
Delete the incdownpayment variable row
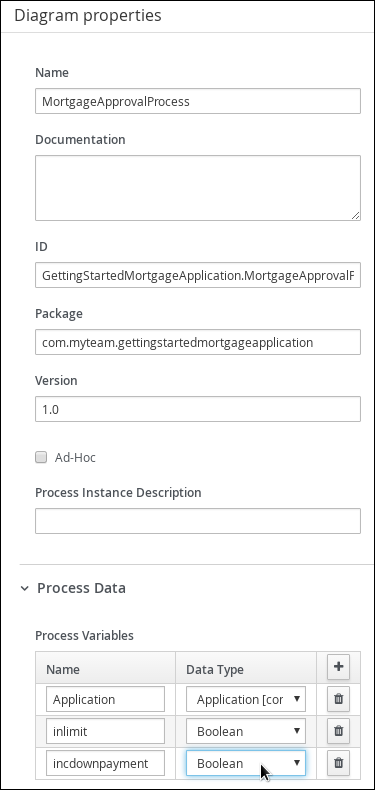[x=339, y=763]
